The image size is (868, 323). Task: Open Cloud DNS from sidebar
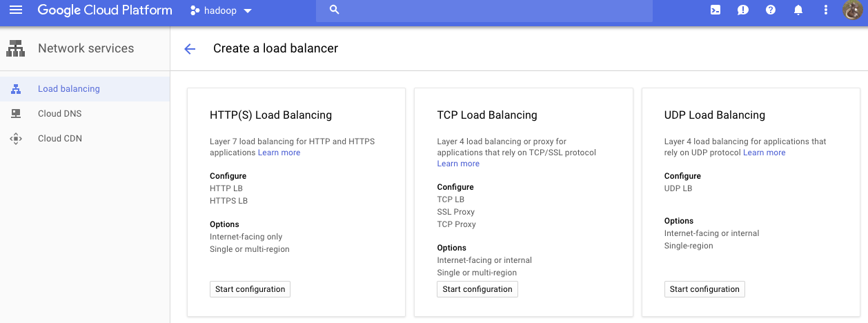point(59,114)
